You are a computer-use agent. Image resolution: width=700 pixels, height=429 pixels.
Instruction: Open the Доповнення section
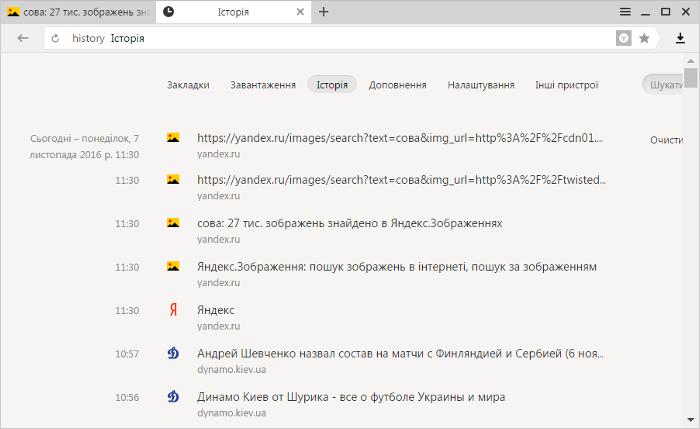pyautogui.click(x=397, y=85)
